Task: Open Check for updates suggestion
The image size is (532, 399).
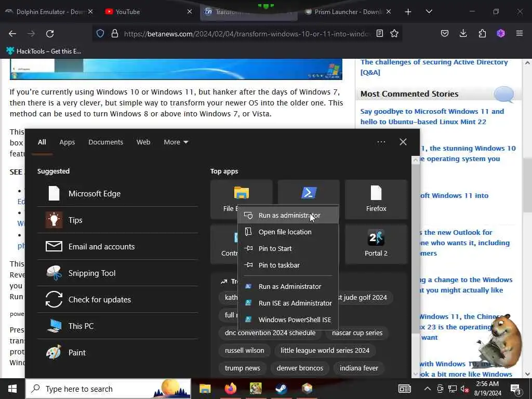Action: 117,299
